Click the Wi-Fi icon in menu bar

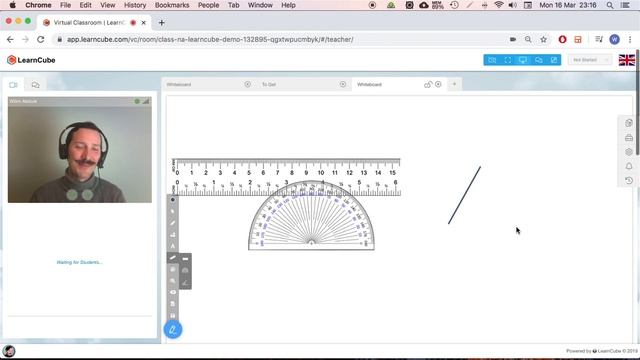pyautogui.click(x=498, y=5)
